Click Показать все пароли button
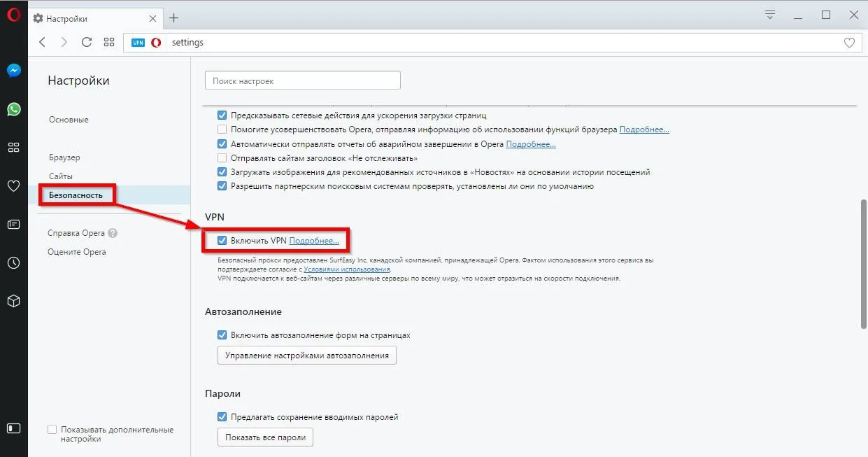868x457 pixels. point(265,437)
